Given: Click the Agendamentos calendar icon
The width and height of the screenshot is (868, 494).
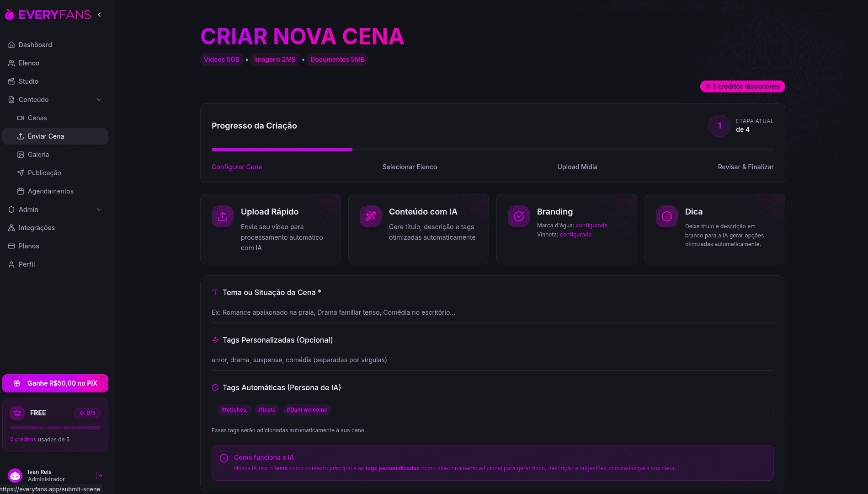Looking at the screenshot, I should point(20,191).
